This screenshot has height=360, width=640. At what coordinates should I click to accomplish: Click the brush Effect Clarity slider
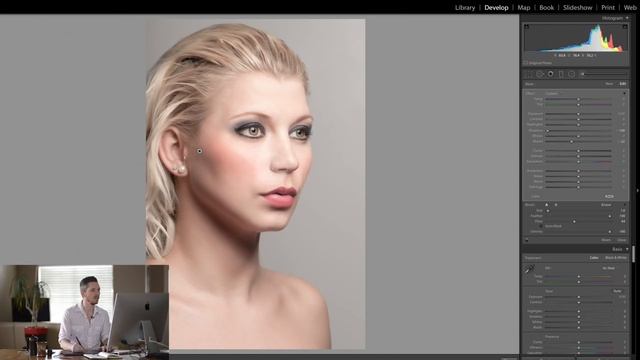(x=578, y=151)
